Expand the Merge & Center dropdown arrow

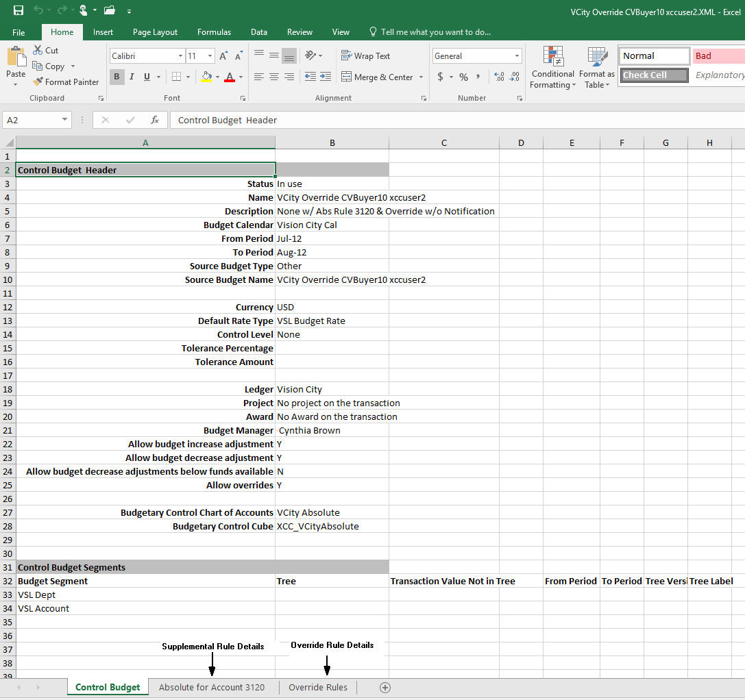(x=421, y=77)
